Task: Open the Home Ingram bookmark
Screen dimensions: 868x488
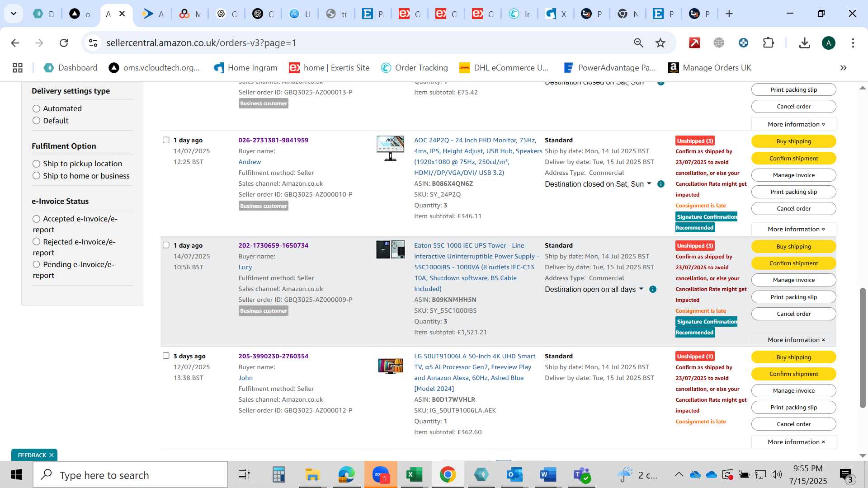Action: coord(245,68)
